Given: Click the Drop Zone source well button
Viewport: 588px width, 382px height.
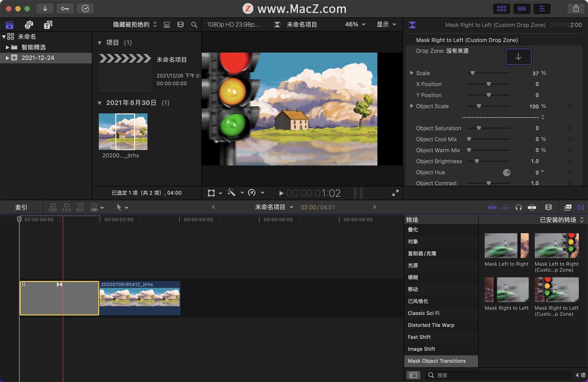Looking at the screenshot, I should click(x=518, y=57).
